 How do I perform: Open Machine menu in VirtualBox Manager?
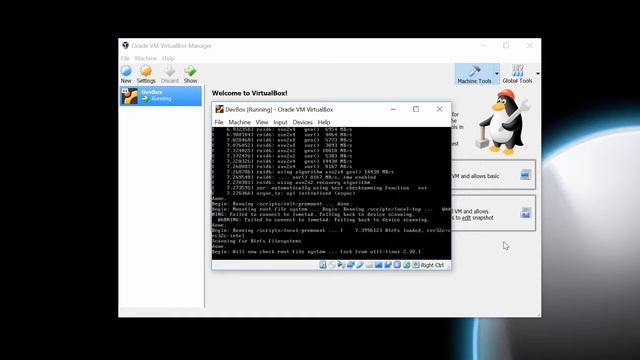click(146, 58)
